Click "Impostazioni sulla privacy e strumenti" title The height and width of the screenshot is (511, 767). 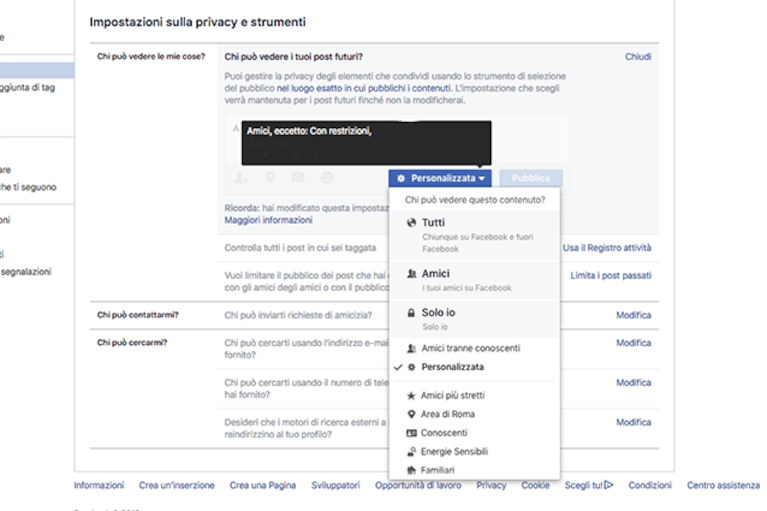pos(198,22)
